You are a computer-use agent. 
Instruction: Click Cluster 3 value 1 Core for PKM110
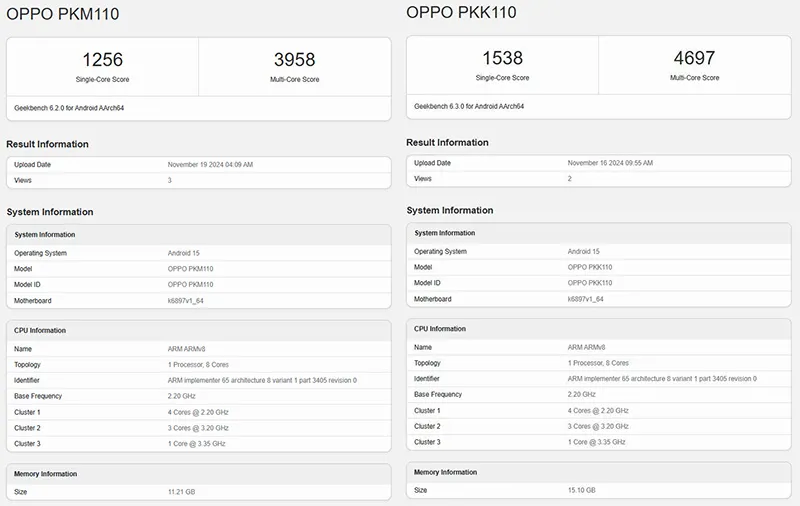196,445
